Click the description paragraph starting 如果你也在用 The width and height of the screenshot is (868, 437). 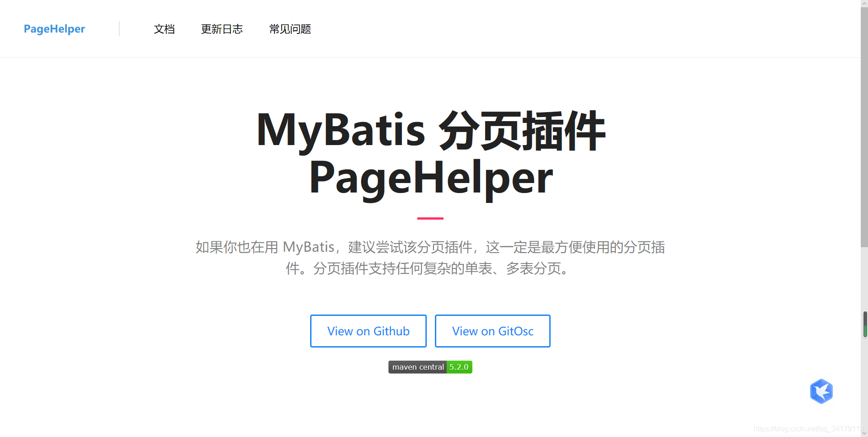430,258
